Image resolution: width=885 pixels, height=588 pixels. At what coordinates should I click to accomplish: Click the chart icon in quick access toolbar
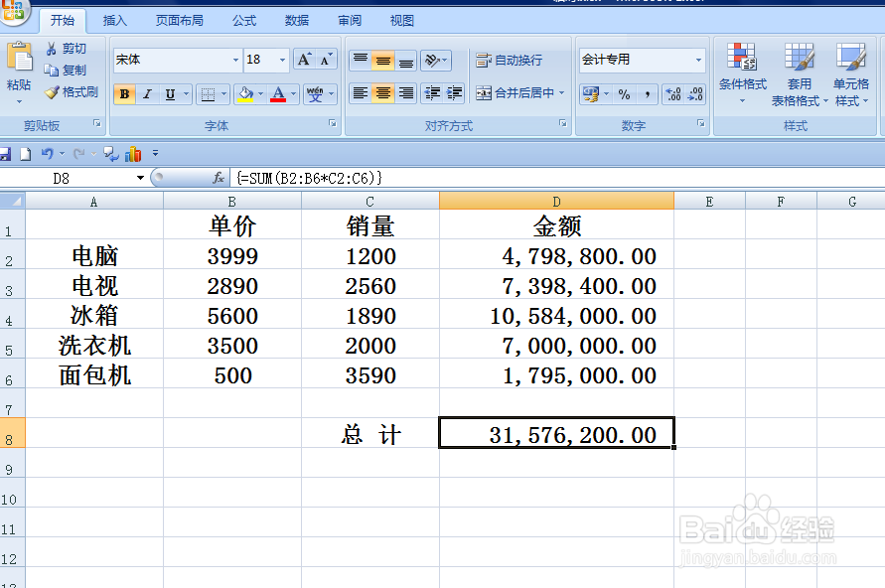(x=133, y=154)
